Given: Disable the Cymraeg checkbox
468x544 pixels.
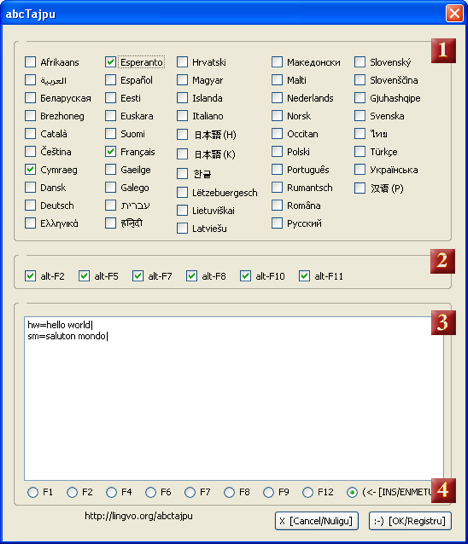Looking at the screenshot, I should [x=31, y=170].
